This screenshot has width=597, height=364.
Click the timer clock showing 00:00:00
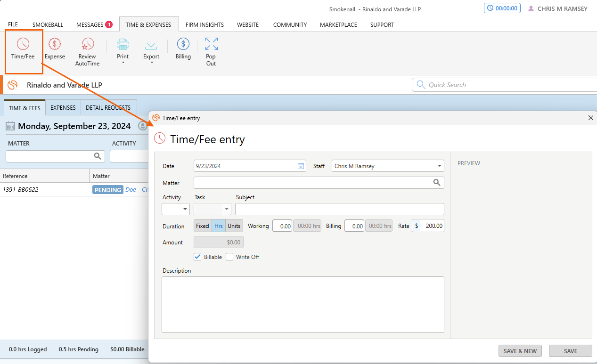click(502, 8)
